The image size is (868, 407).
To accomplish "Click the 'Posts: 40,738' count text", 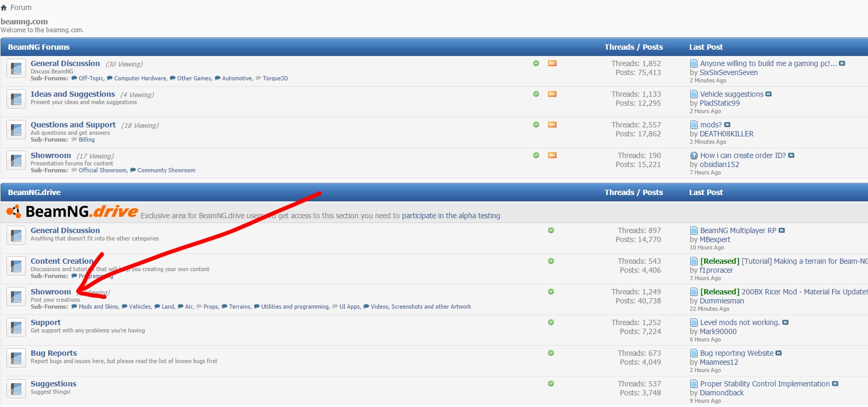I will point(641,301).
